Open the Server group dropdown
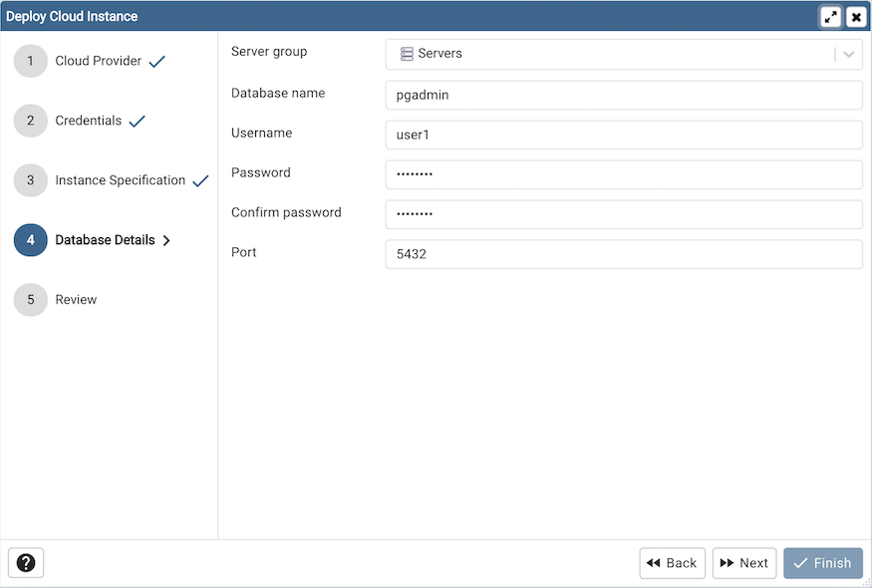872x588 pixels. (849, 54)
